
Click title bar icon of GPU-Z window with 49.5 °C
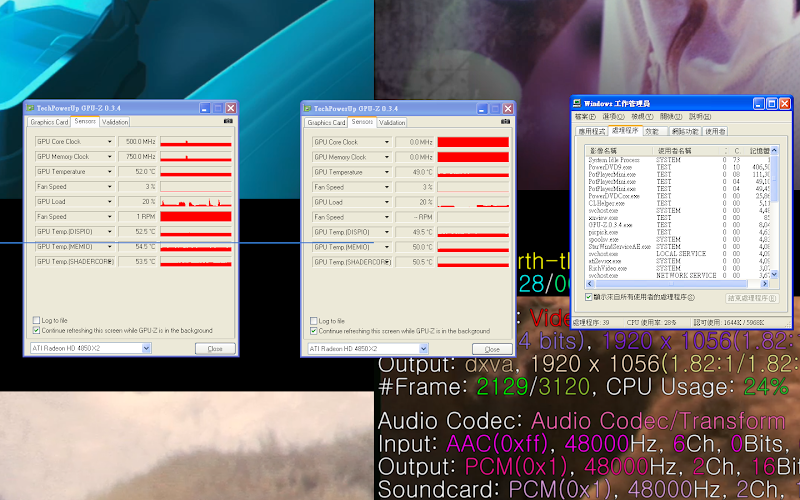(308, 109)
